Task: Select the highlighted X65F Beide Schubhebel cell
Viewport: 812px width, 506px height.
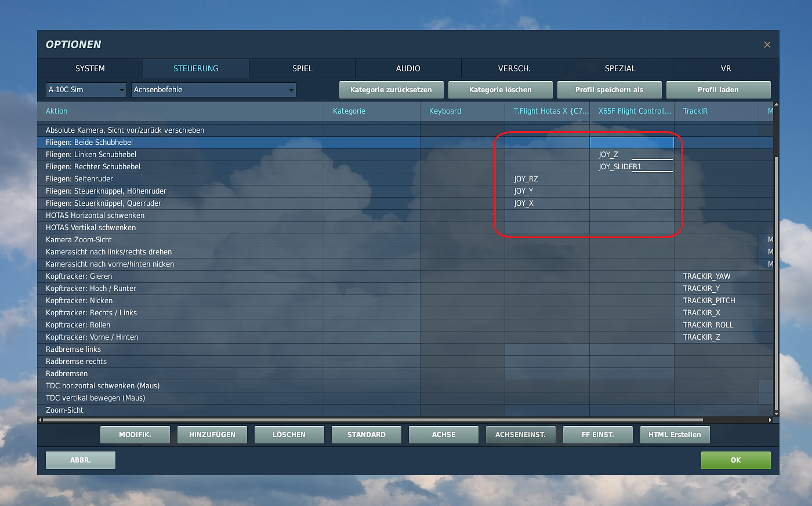Action: (x=632, y=143)
